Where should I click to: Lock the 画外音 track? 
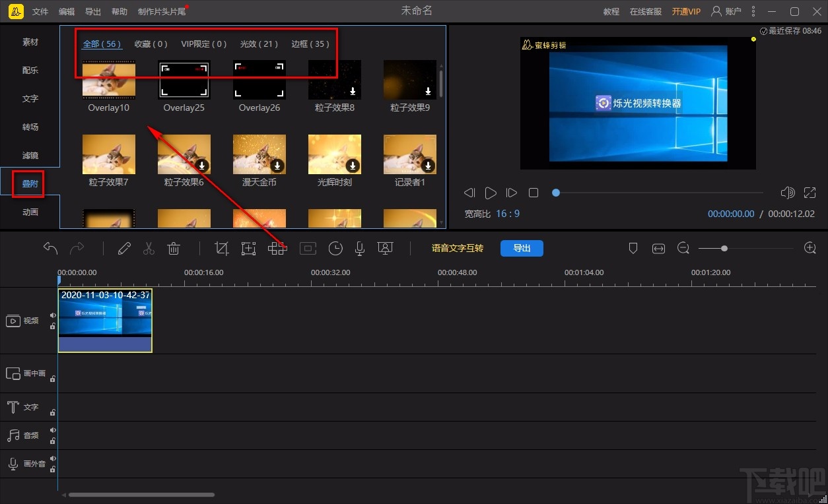click(x=53, y=469)
